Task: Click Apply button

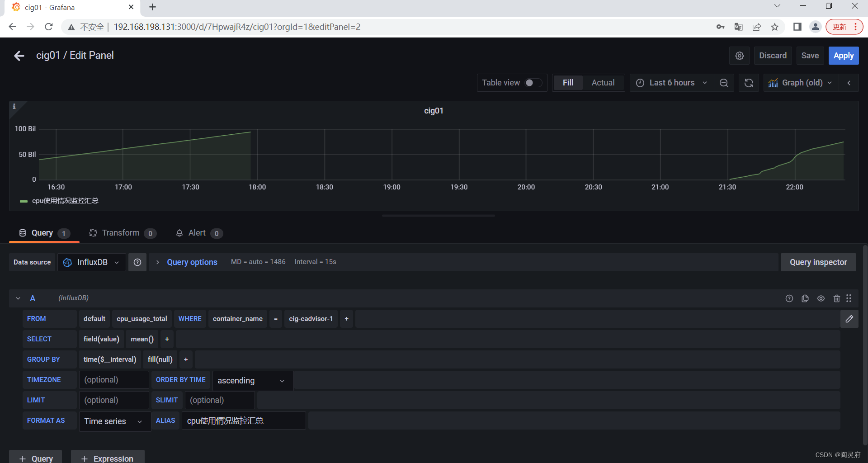Action: point(844,56)
